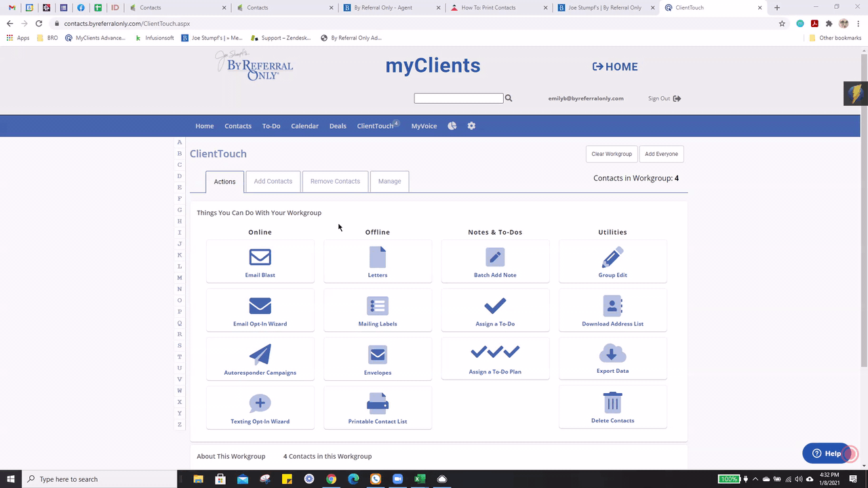Open Export Data cloud icon
The width and height of the screenshot is (868, 488).
[x=612, y=354]
